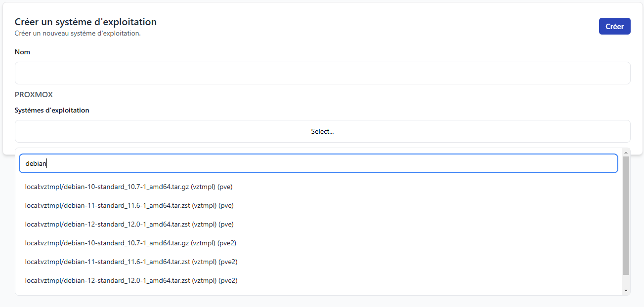This screenshot has height=307, width=644.
Task: Click the scrollbar up arrow in options list
Action: (626, 152)
